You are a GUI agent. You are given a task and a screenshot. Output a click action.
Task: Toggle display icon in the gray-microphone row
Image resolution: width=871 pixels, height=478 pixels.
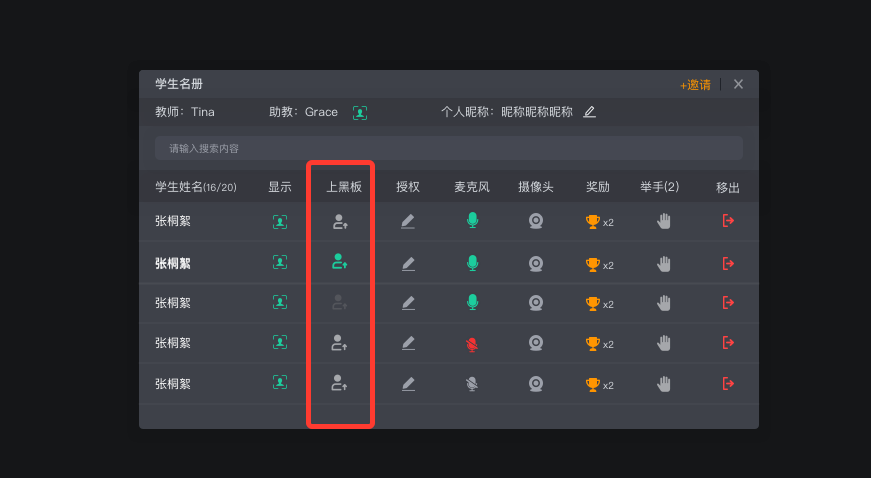click(x=280, y=382)
